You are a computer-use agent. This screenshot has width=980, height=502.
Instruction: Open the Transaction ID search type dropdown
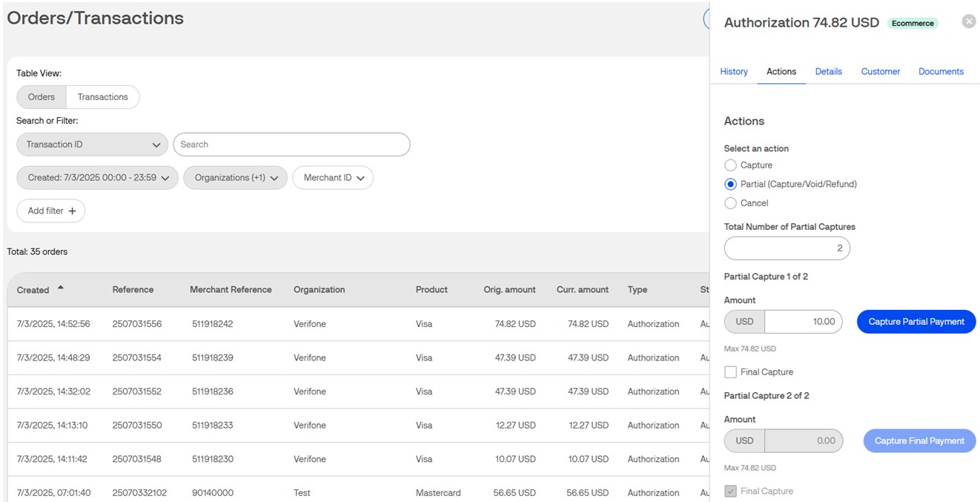coord(92,145)
